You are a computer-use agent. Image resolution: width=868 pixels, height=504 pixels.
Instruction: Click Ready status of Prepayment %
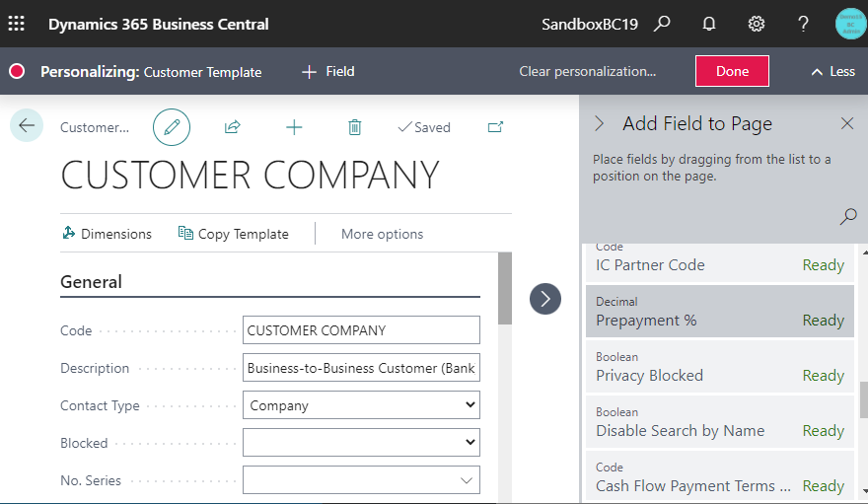824,321
